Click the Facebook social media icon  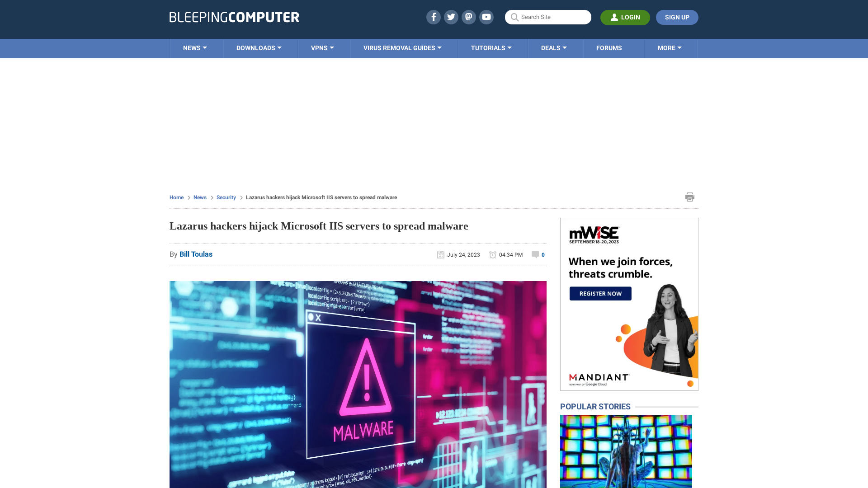click(x=433, y=17)
